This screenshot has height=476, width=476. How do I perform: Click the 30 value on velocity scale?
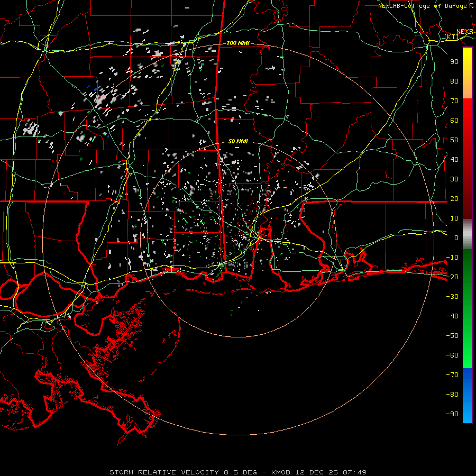click(x=454, y=179)
